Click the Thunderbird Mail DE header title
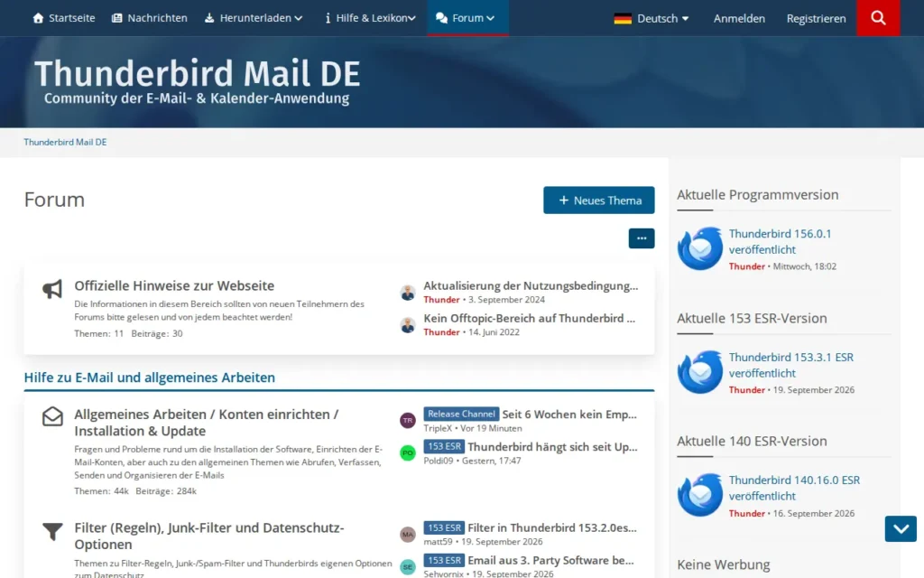The image size is (924, 578). pos(197,74)
